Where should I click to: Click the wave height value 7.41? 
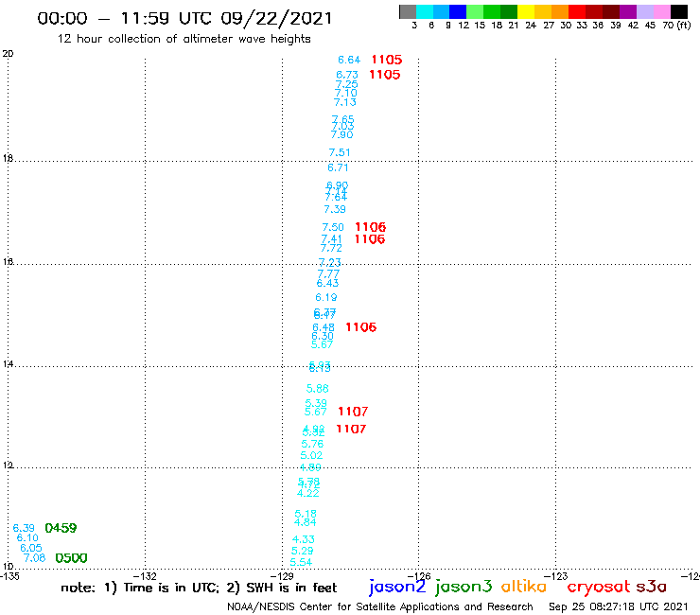[331, 239]
